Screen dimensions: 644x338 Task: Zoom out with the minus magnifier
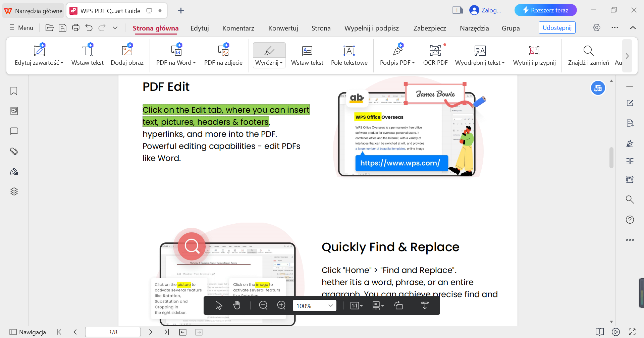coord(263,305)
